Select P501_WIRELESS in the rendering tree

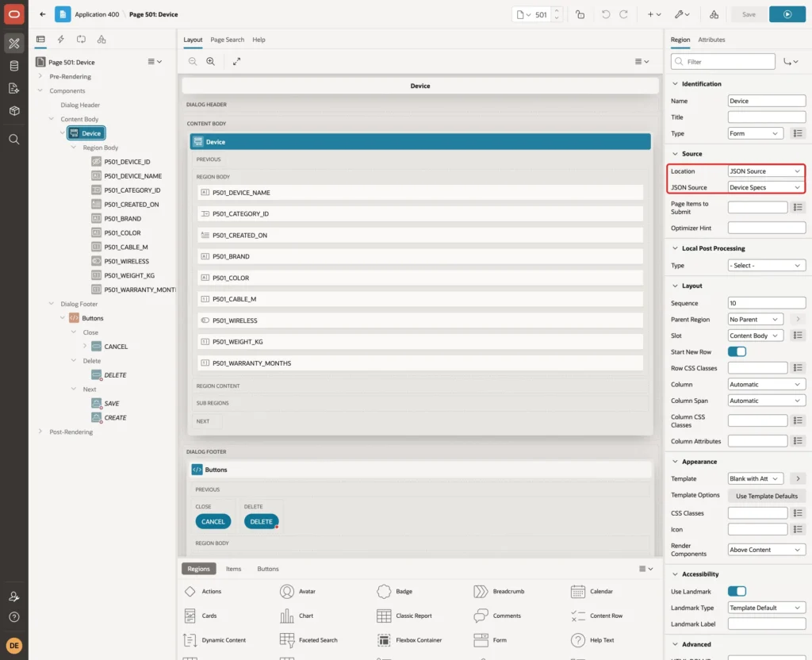point(126,261)
